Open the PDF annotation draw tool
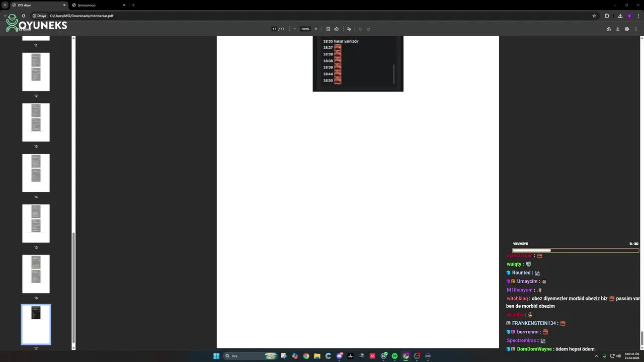This screenshot has height=362, width=644. tap(349, 29)
